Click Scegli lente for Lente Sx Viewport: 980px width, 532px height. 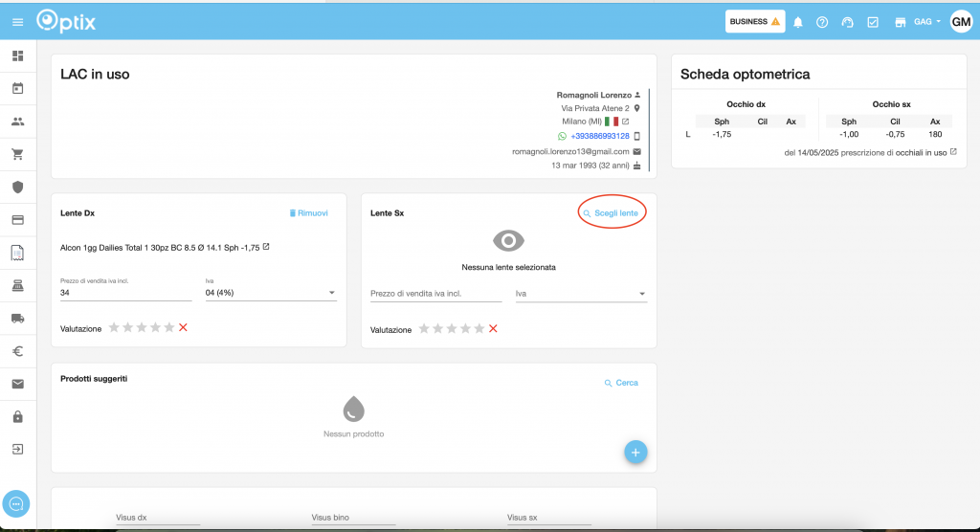(612, 212)
